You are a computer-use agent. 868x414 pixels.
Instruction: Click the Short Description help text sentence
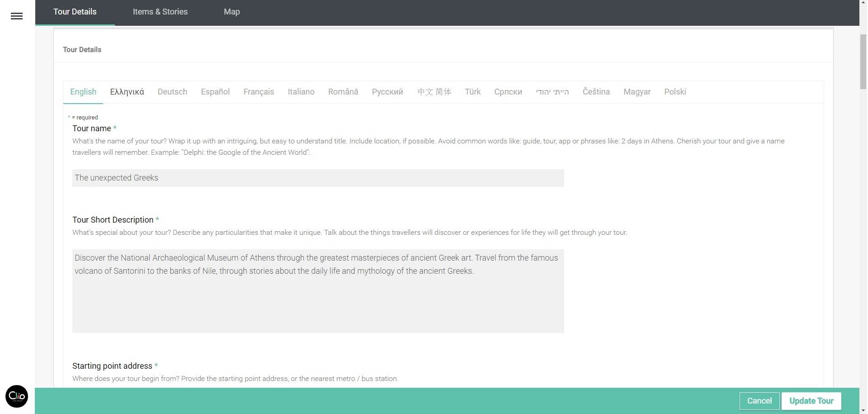pos(350,233)
